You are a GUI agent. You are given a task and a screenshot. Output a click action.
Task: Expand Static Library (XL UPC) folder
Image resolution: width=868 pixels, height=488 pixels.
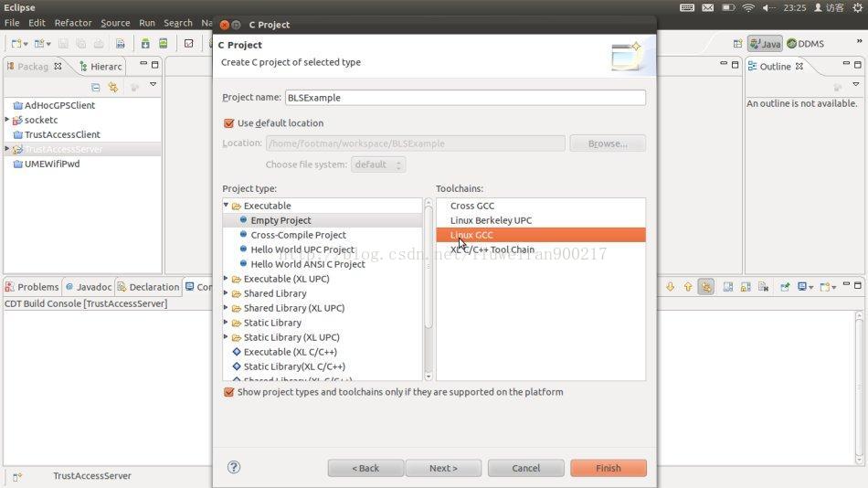pos(226,337)
